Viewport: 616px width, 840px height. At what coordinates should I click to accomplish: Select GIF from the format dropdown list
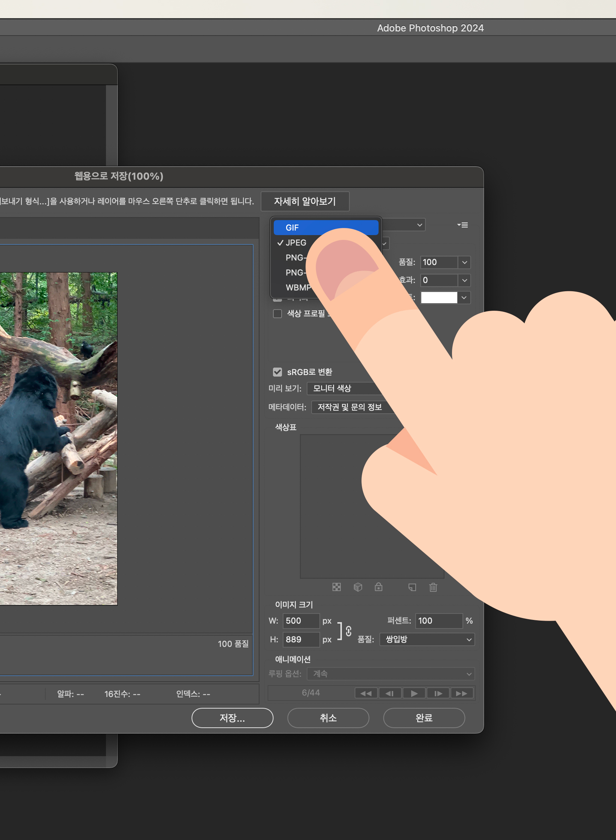pyautogui.click(x=326, y=228)
